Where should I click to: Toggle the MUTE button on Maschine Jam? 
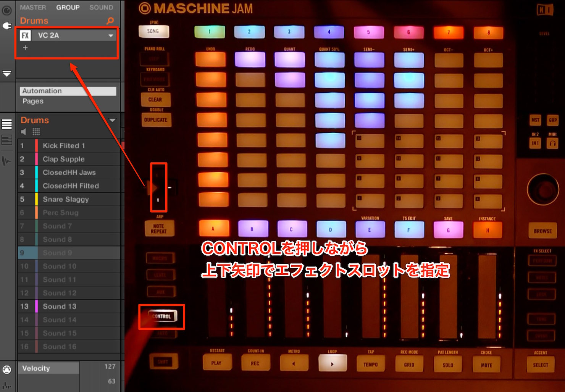[487, 365]
